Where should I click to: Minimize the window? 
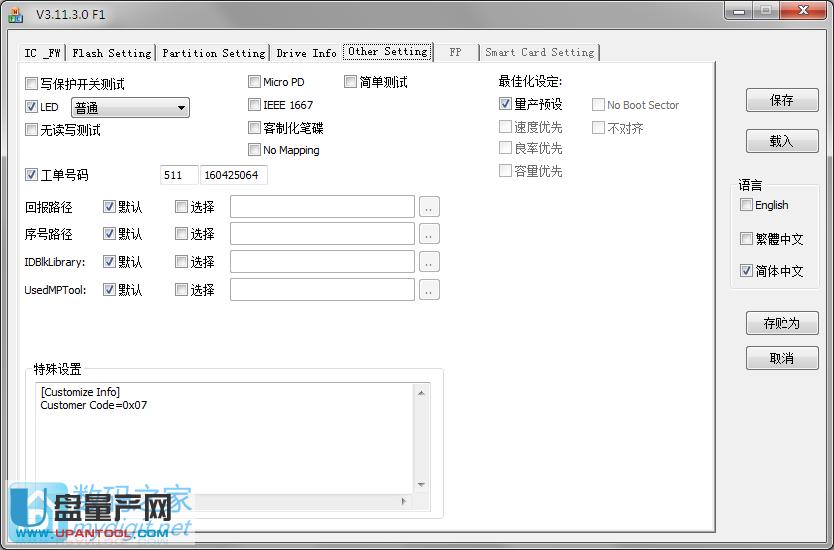(x=739, y=11)
